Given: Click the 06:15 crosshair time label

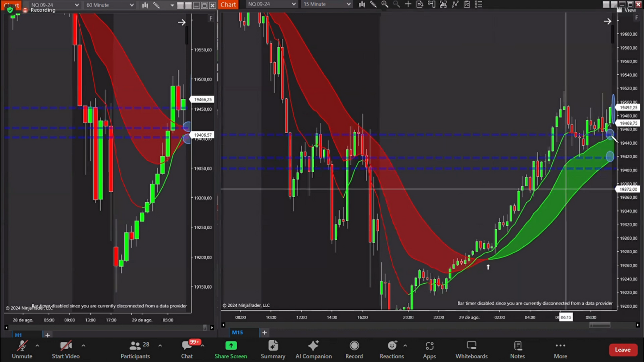Looking at the screenshot, I should [566, 317].
